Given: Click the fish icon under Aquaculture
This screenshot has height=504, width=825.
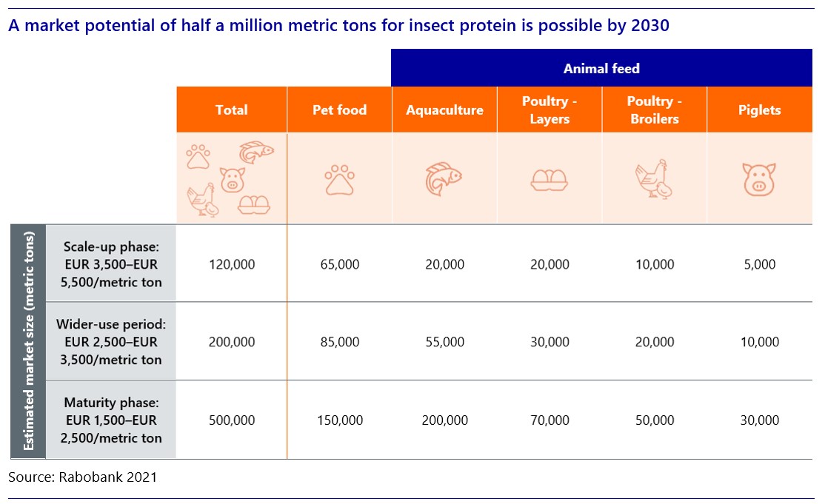Looking at the screenshot, I should point(444,179).
